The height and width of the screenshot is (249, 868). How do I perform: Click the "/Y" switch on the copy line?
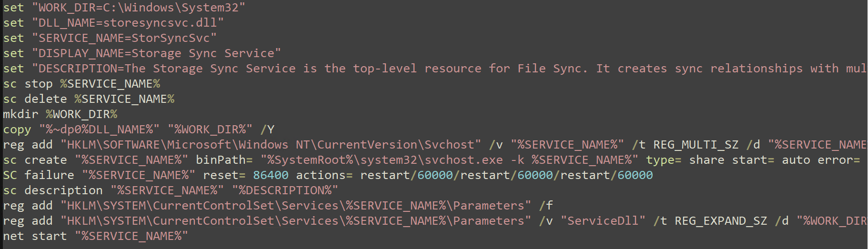pos(267,129)
